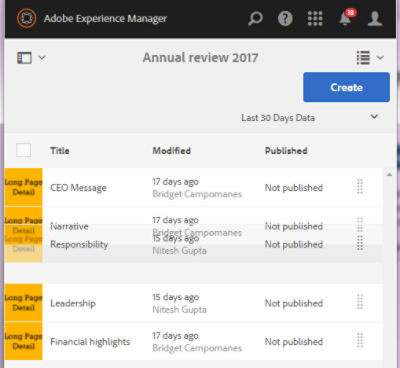Click the list view icon
Image resolution: width=400 pixels, height=368 pixels.
tap(363, 58)
